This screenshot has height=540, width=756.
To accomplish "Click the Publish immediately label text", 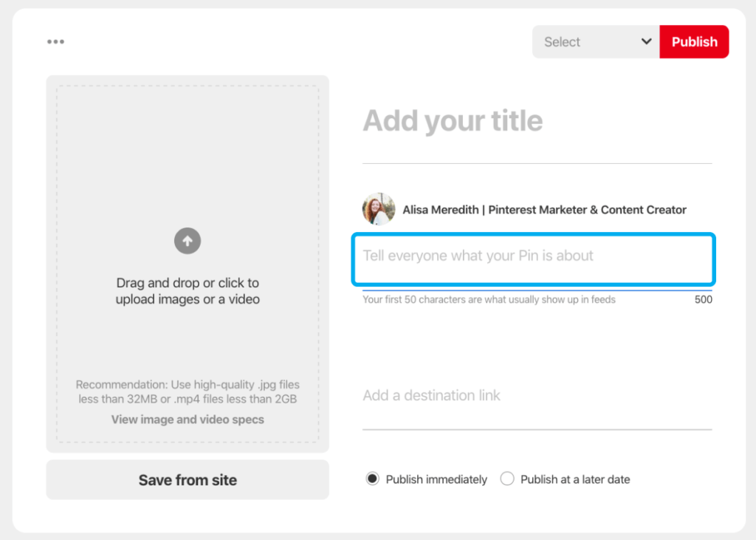I will point(436,479).
